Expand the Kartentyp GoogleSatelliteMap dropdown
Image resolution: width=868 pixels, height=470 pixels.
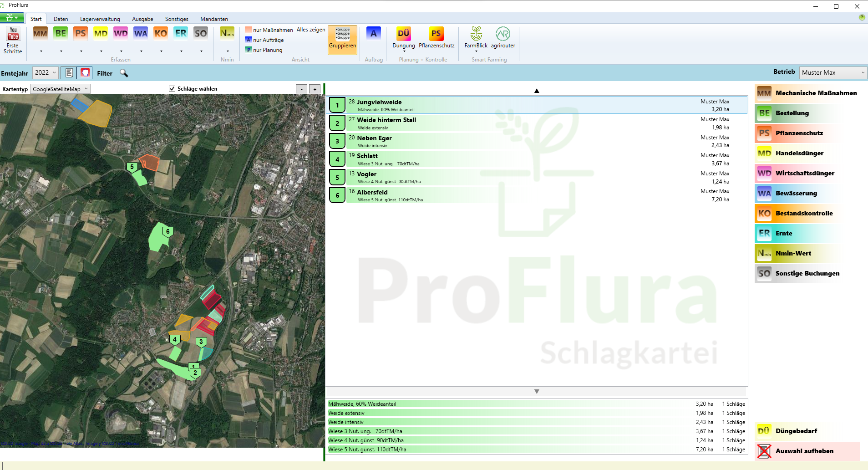(60, 89)
